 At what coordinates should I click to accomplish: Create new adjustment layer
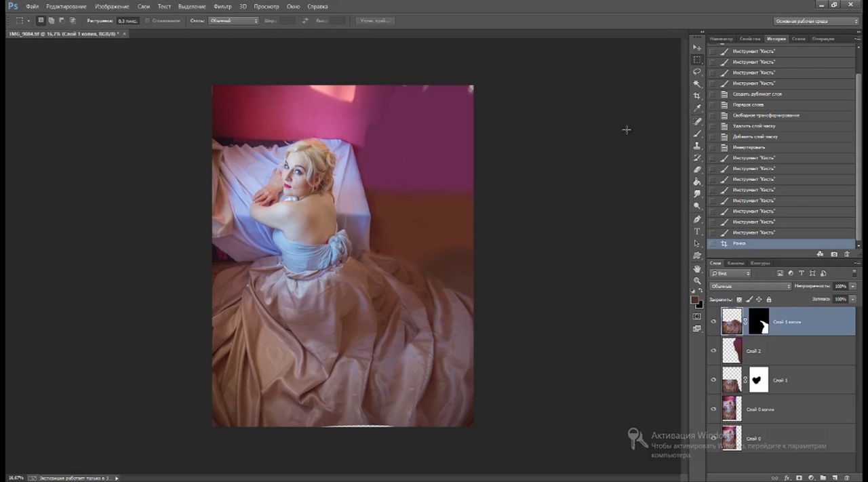(x=812, y=478)
